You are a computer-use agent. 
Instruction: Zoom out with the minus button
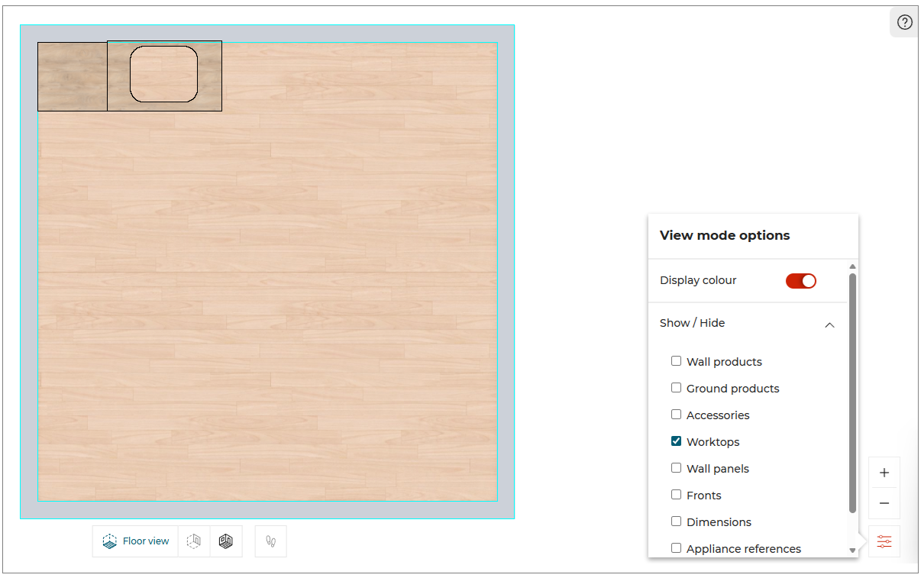(884, 503)
